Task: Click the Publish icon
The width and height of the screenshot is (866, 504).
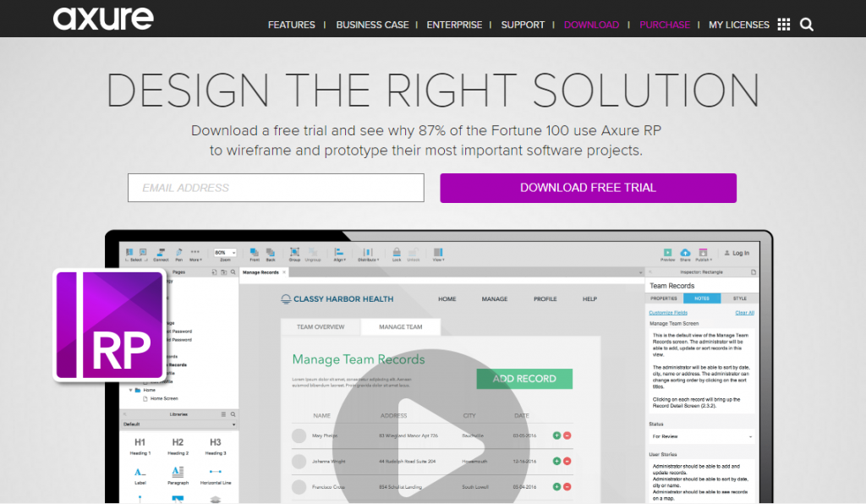Action: (704, 252)
